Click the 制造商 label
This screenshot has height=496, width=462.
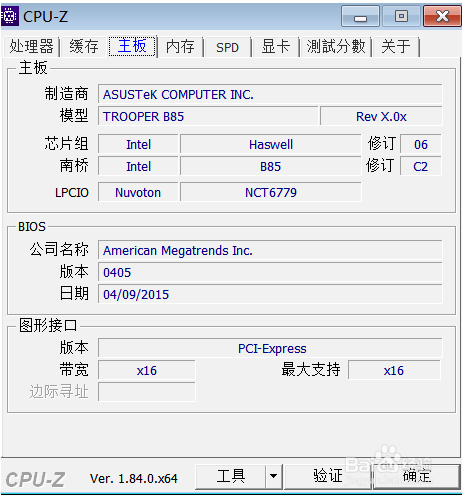tap(67, 94)
